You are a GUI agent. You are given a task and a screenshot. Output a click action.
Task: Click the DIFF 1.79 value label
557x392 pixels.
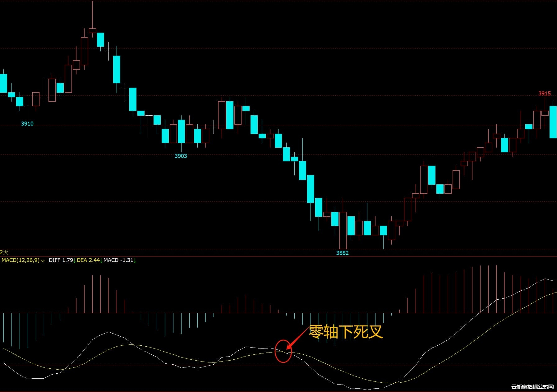pos(61,260)
